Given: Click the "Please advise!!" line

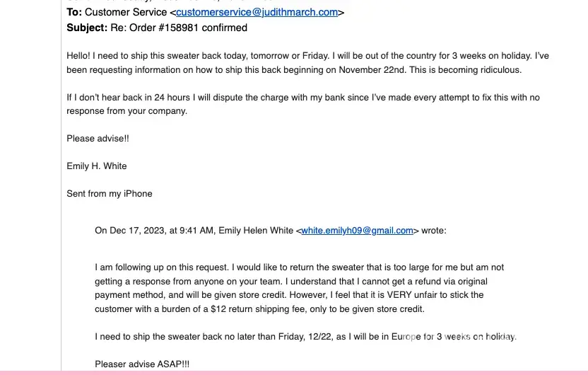Looking at the screenshot, I should tap(98, 138).
